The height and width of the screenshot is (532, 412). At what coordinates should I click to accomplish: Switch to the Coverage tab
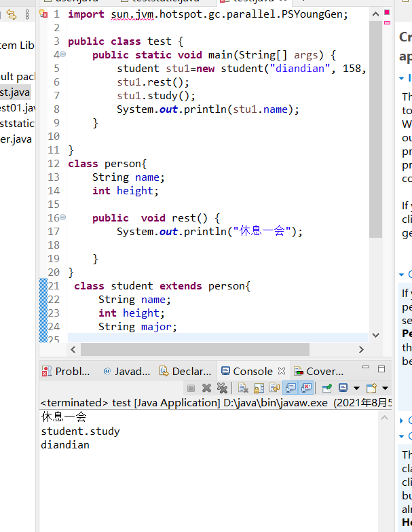319,372
